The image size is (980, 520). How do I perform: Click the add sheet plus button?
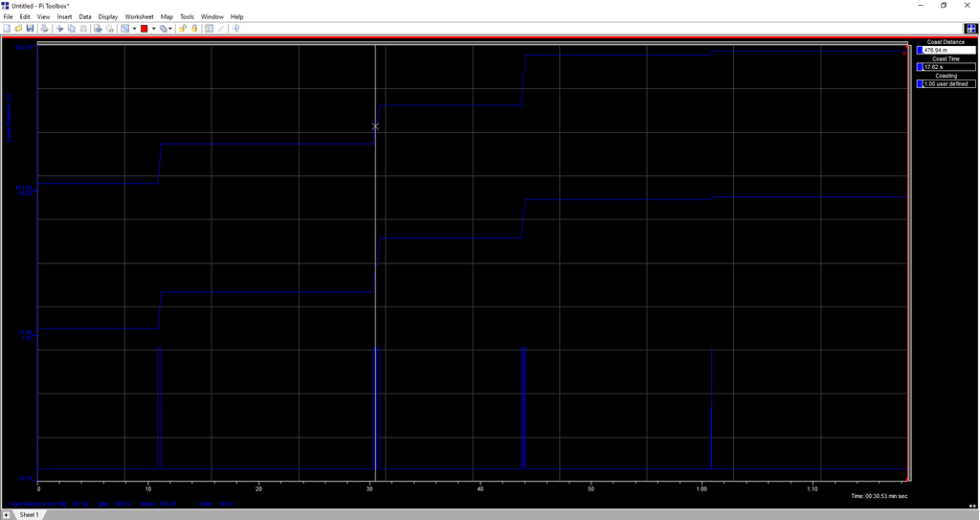point(7,515)
